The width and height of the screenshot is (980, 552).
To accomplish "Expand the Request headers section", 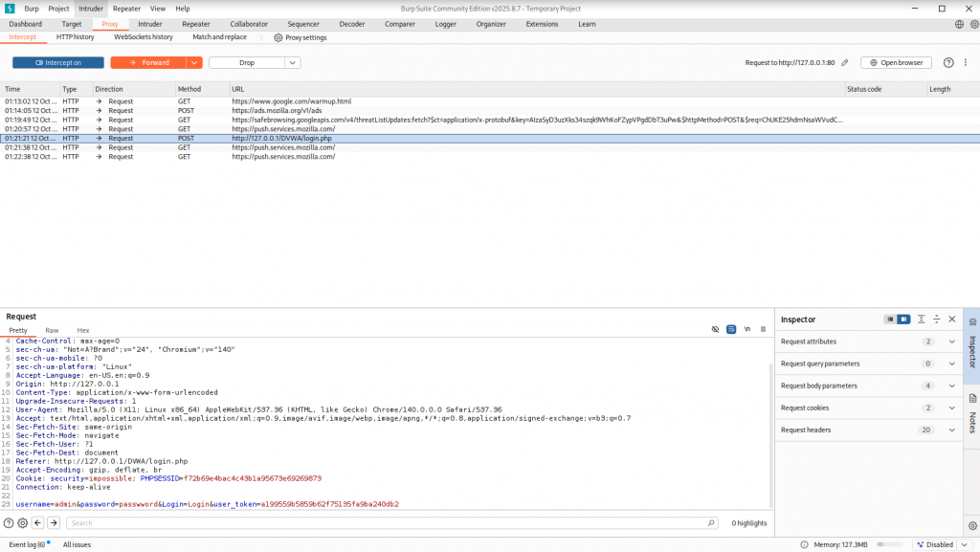I will [868, 431].
